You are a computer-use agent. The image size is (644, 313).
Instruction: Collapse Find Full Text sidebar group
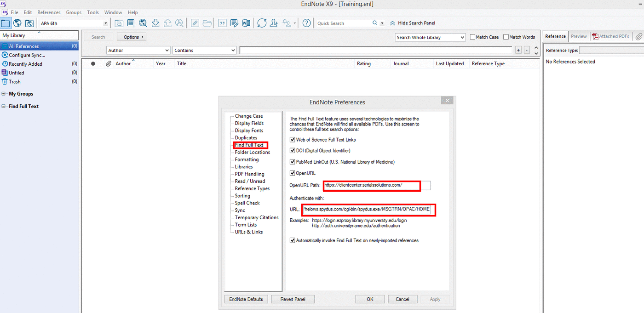(x=4, y=106)
